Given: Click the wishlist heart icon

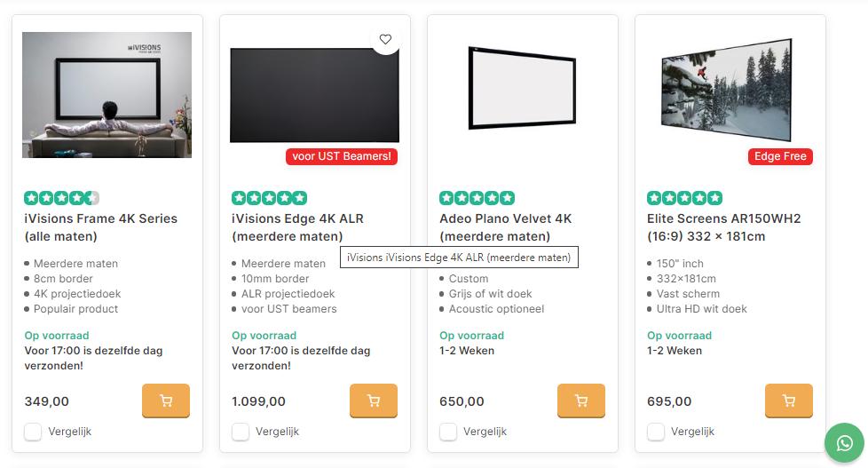Looking at the screenshot, I should pyautogui.click(x=385, y=39).
